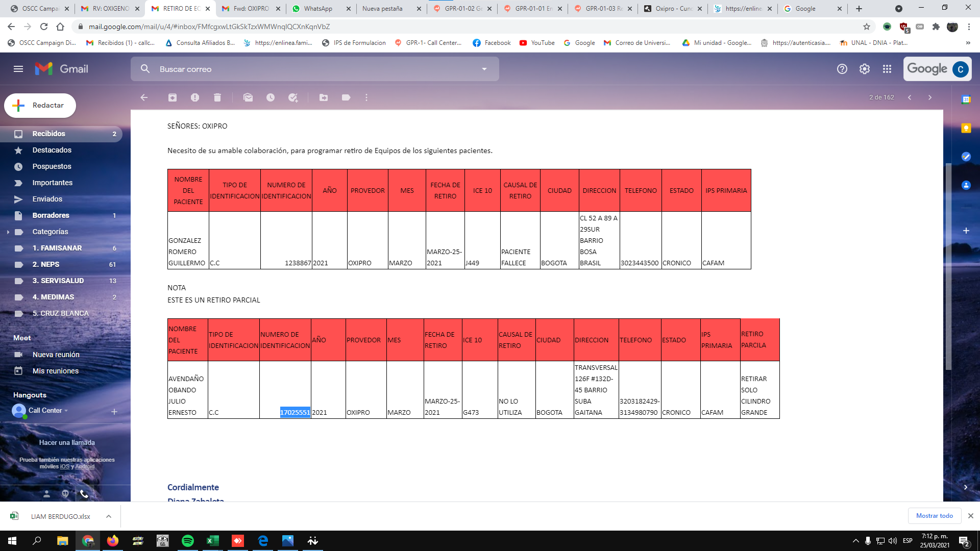Open Google apps grid
Screen dimensions: 980x551
(x=887, y=69)
